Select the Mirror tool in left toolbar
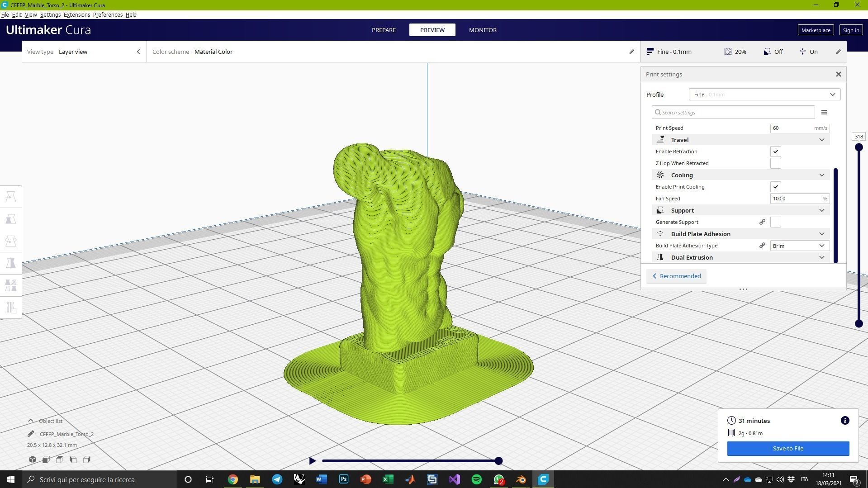The width and height of the screenshot is (868, 488). (11, 263)
